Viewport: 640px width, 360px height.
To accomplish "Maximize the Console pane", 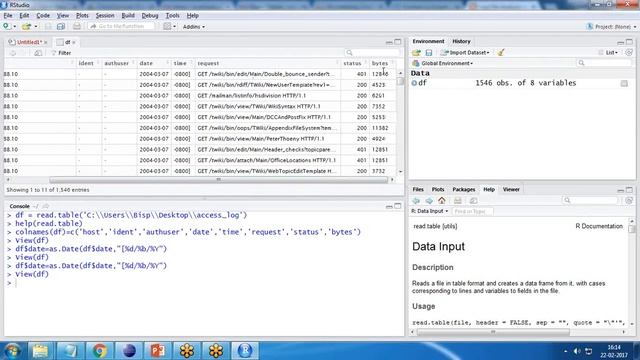I will pos(398,206).
